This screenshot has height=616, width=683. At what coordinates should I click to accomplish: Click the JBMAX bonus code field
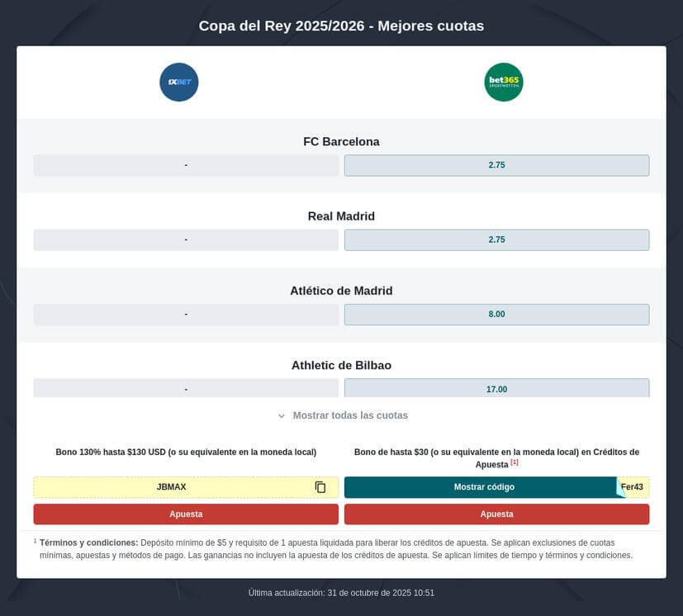(x=172, y=486)
